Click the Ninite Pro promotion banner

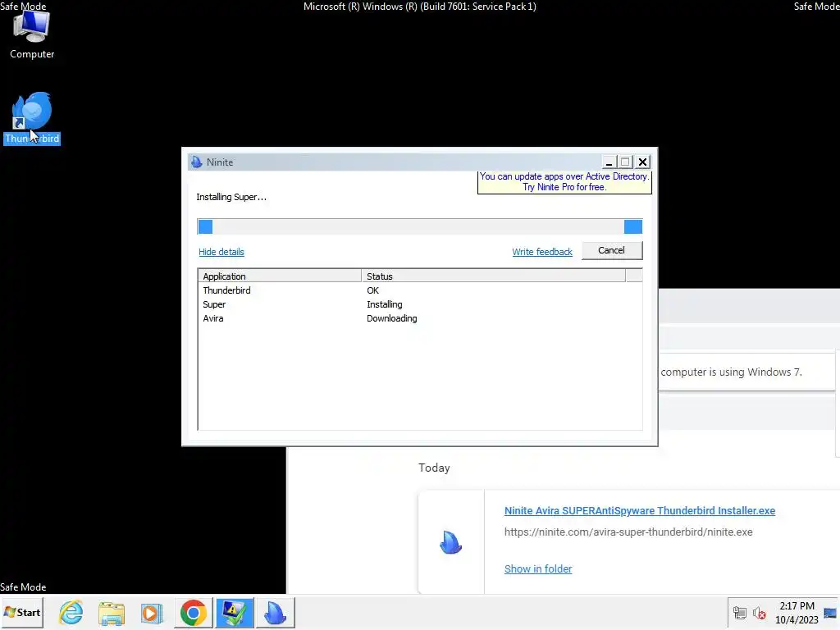coord(564,181)
